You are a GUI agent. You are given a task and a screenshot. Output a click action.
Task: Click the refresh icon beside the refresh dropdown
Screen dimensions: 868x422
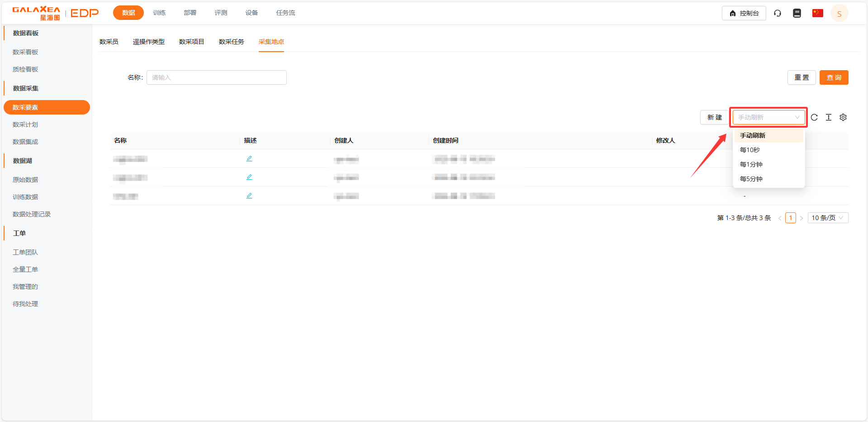(x=814, y=117)
